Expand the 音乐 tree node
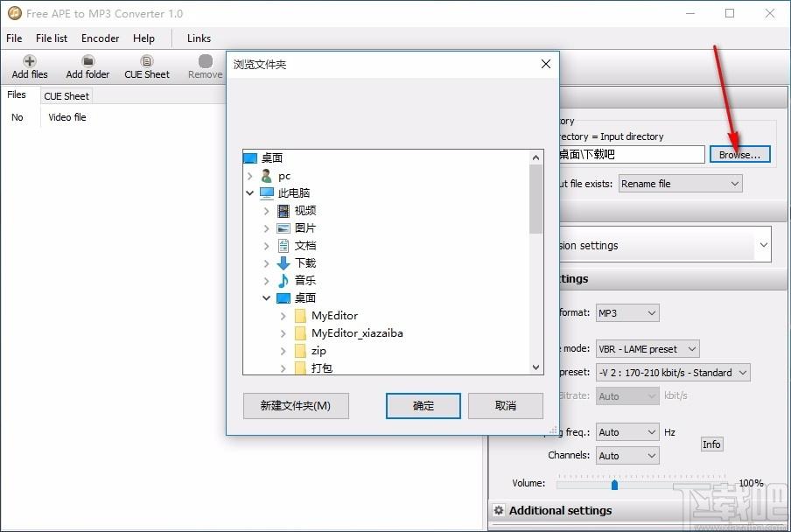Image resolution: width=791 pixels, height=532 pixels. [x=266, y=280]
